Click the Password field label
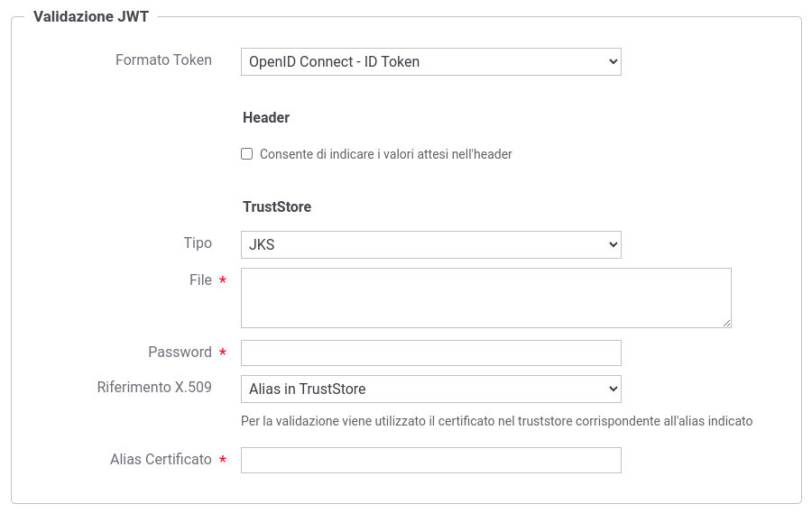Viewport: 812px width, 513px height. (180, 352)
